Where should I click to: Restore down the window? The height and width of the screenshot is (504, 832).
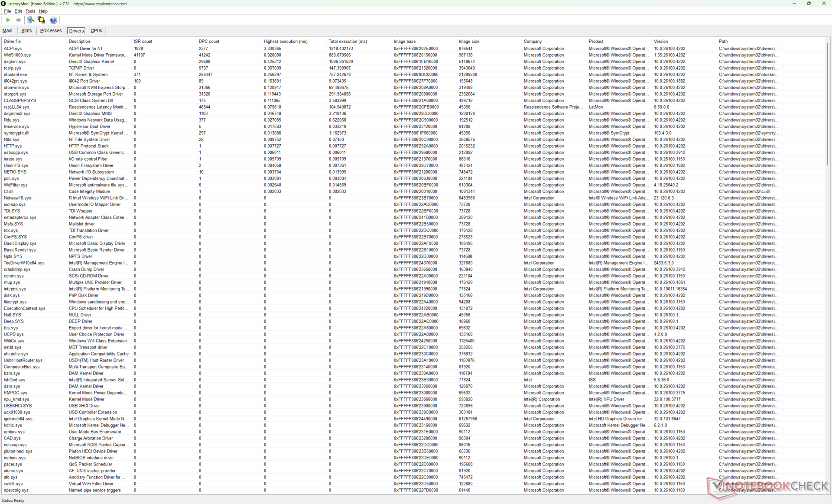coord(809,3)
